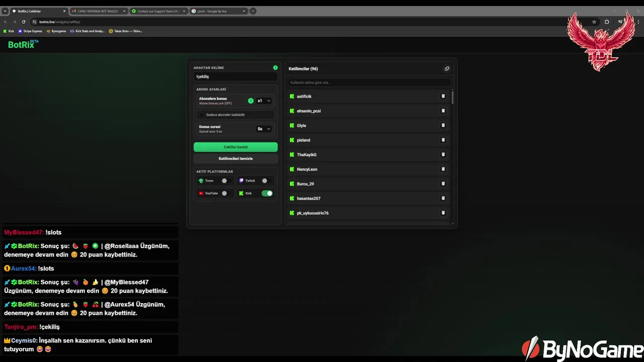
Task: Delete pk_uykucusirin76 using trash icon
Action: pos(443,213)
